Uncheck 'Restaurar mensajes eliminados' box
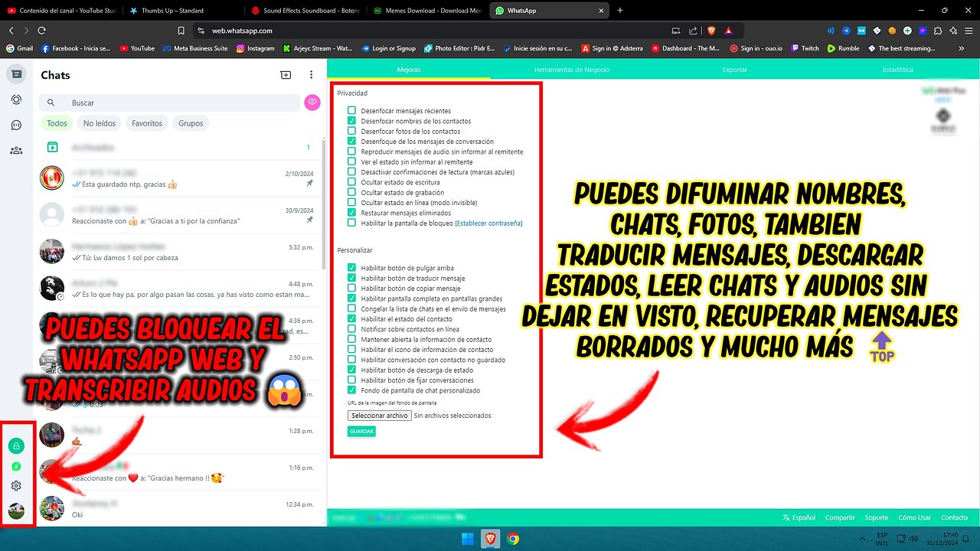Viewport: 980px width, 551px height. 351,213
